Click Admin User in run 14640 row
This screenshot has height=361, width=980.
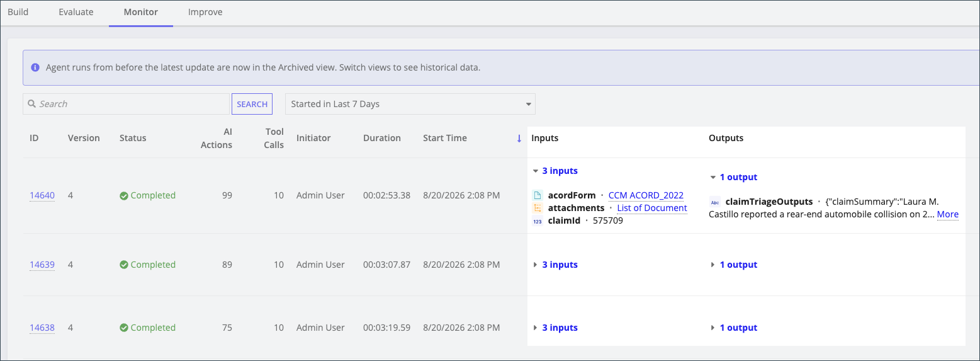(x=320, y=195)
